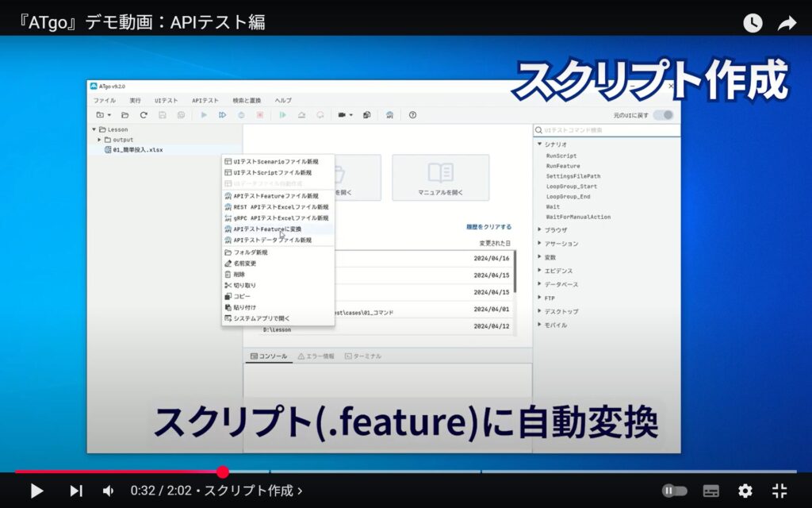Play the video
This screenshot has height=508, width=812.
pos(36,491)
